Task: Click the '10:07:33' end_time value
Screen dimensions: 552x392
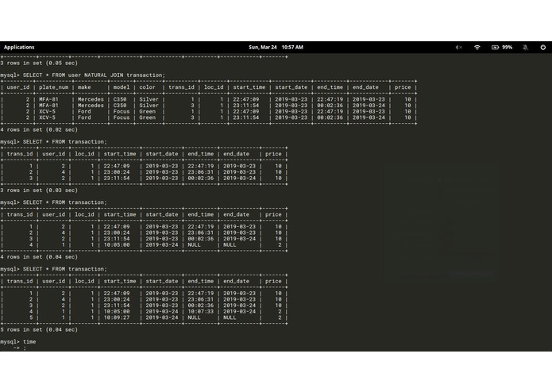Action: [200, 312]
